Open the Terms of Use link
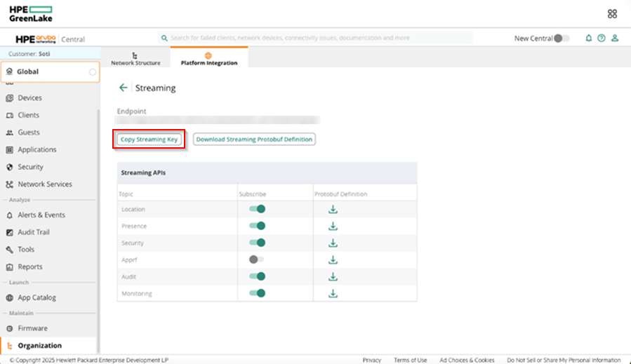The height and width of the screenshot is (364, 631). (410, 360)
